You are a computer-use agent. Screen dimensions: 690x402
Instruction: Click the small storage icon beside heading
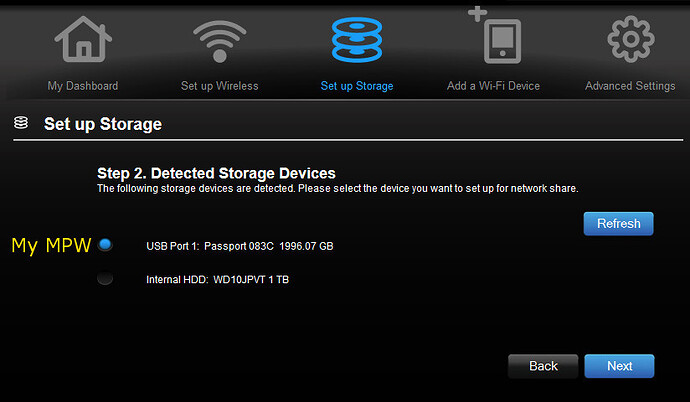pyautogui.click(x=20, y=124)
